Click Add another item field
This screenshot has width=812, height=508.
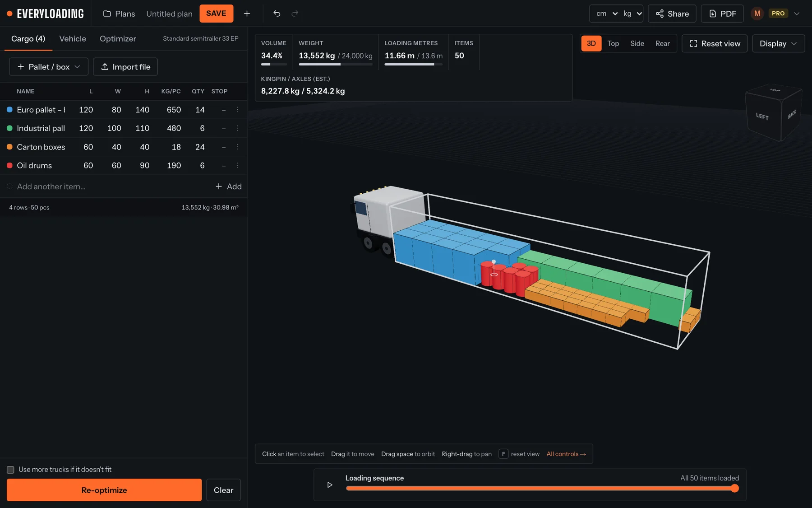click(x=108, y=186)
